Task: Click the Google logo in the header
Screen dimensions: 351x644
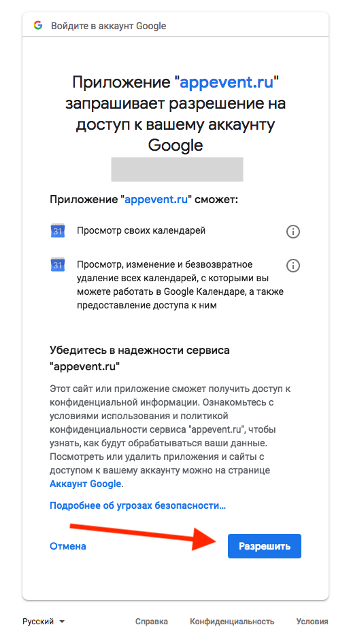Action: click(38, 25)
